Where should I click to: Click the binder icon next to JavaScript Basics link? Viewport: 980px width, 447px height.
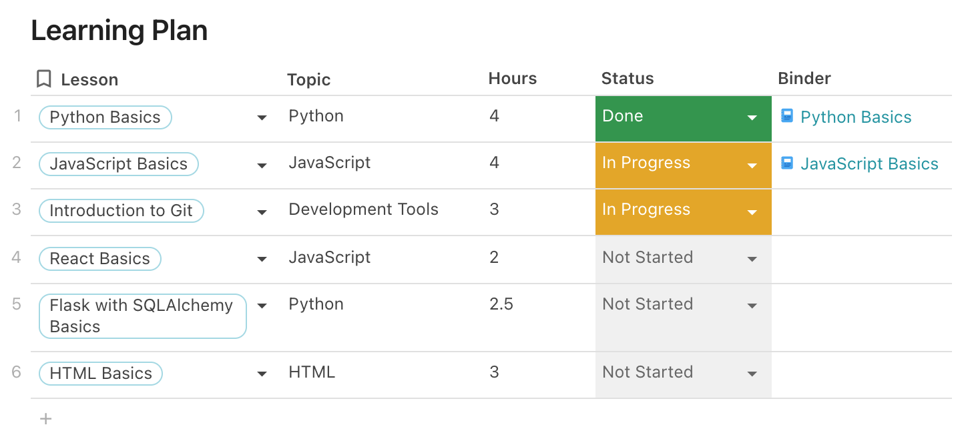pos(787,163)
